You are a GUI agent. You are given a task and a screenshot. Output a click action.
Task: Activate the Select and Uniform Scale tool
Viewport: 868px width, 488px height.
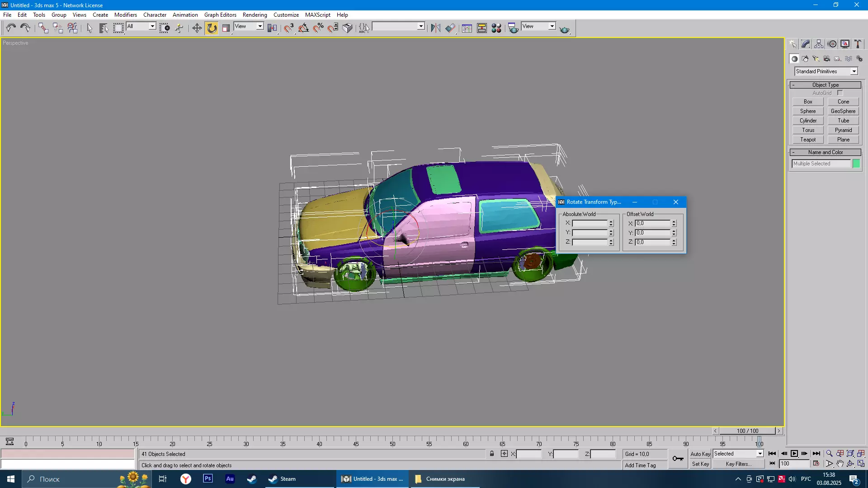tap(226, 28)
